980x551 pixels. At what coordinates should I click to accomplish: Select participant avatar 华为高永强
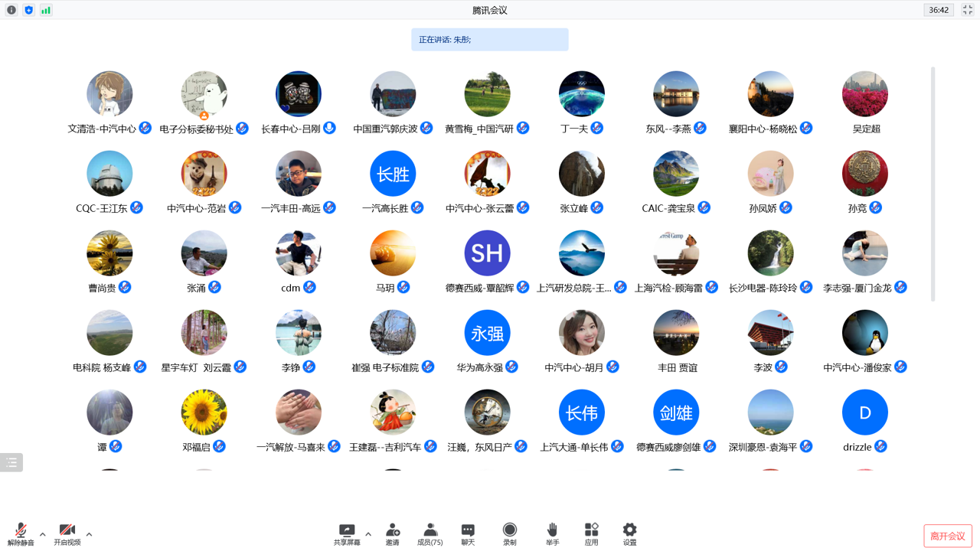(487, 333)
